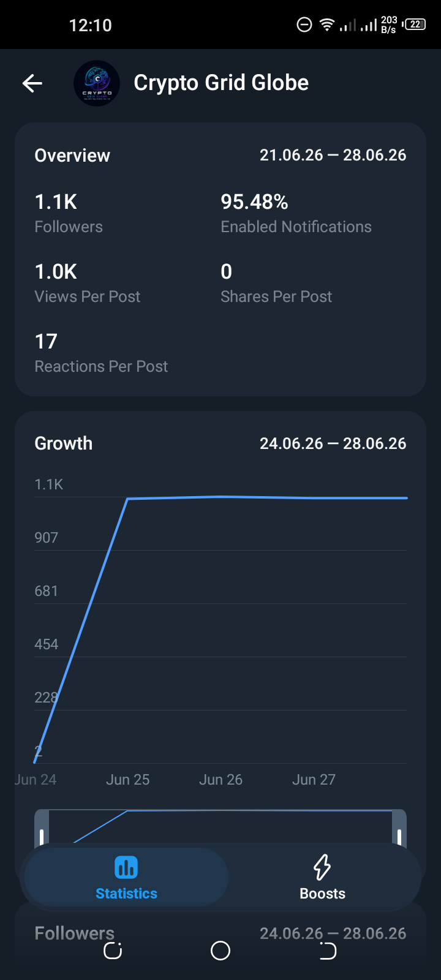Click the Growth date range 24.06.26 — 28.06.26

click(x=333, y=443)
